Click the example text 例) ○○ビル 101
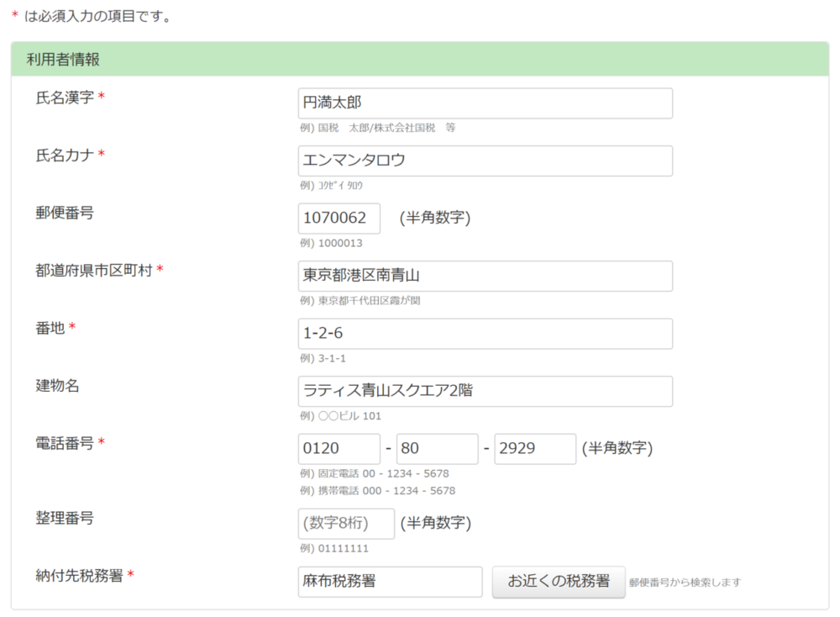 point(341,416)
